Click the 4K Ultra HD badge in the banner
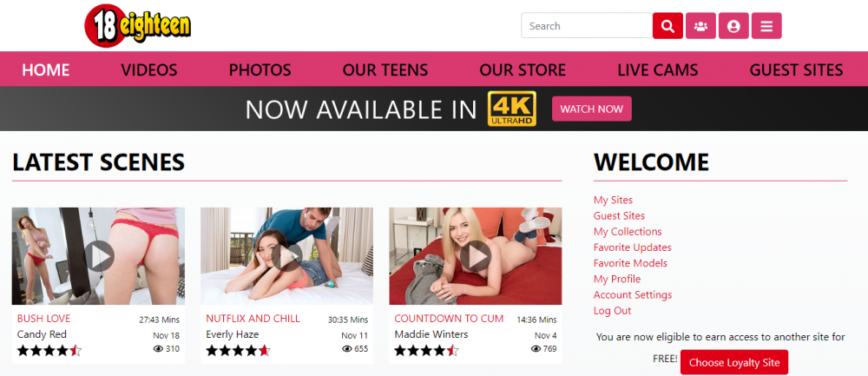 [x=512, y=109]
